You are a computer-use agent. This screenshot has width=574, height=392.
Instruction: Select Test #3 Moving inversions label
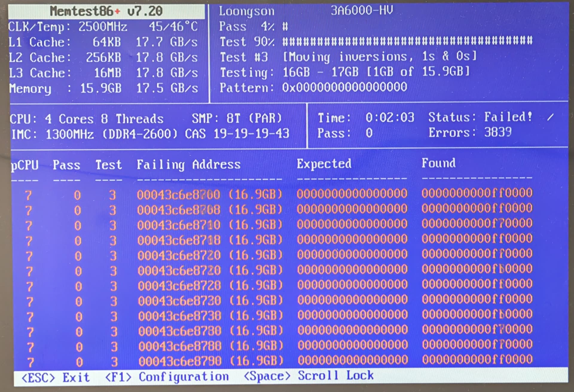pyautogui.click(x=348, y=57)
